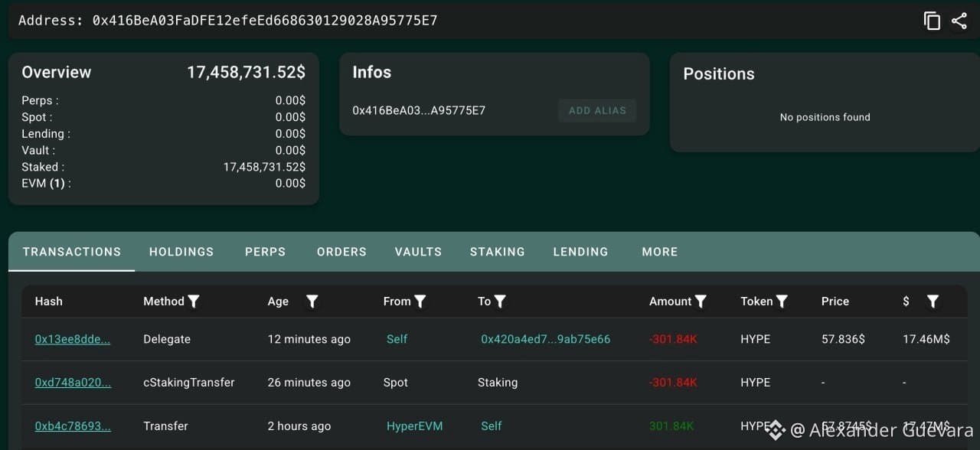Click Self in the Transfer row's To column
This screenshot has width=980, height=450.
click(492, 426)
